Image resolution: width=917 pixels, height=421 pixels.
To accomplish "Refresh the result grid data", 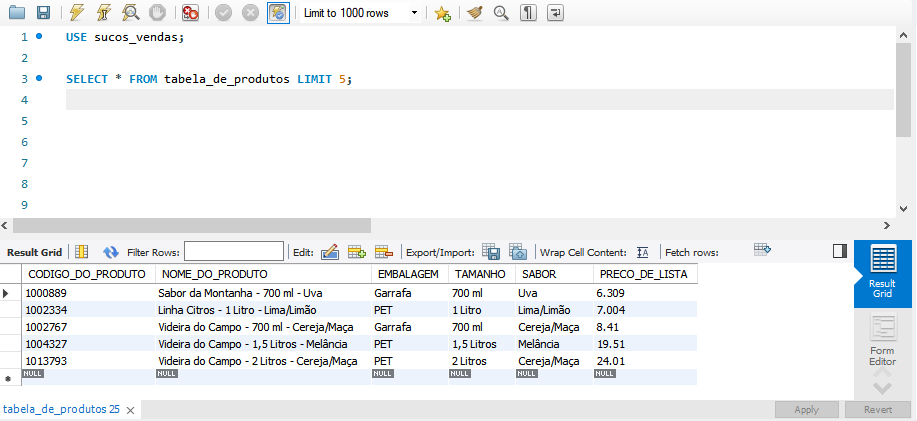I will 111,252.
